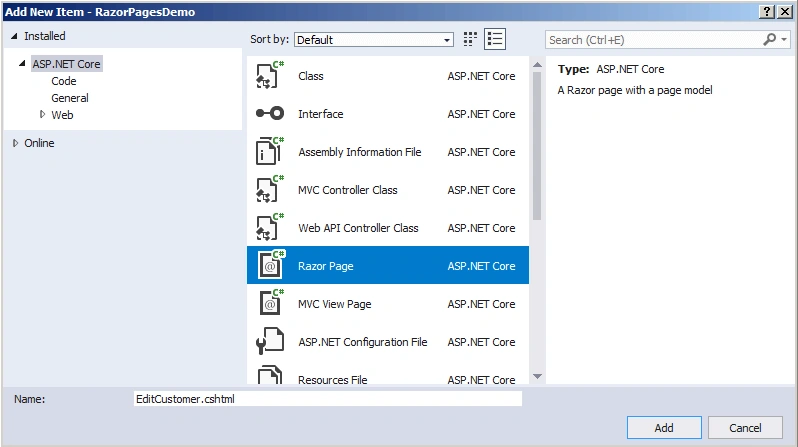Open the dialog help button

767,12
